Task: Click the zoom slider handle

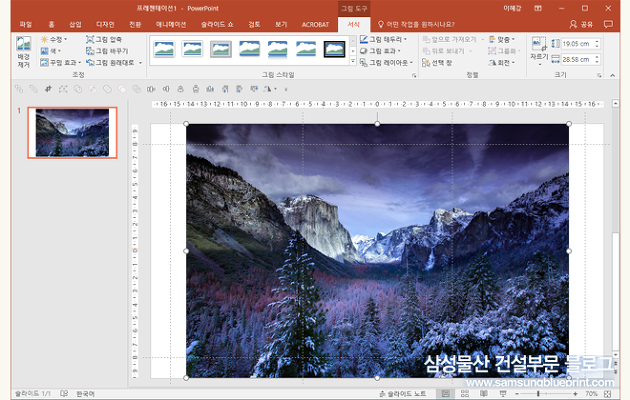Action: click(x=538, y=394)
